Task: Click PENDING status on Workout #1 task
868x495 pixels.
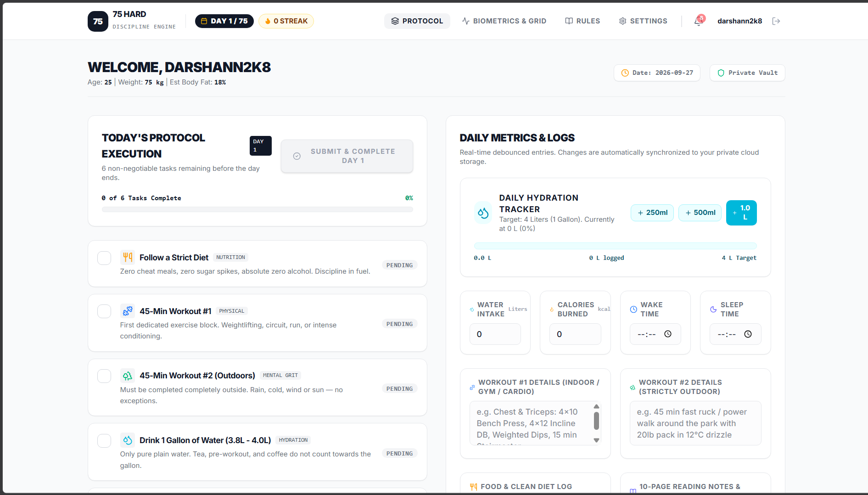Action: [399, 324]
